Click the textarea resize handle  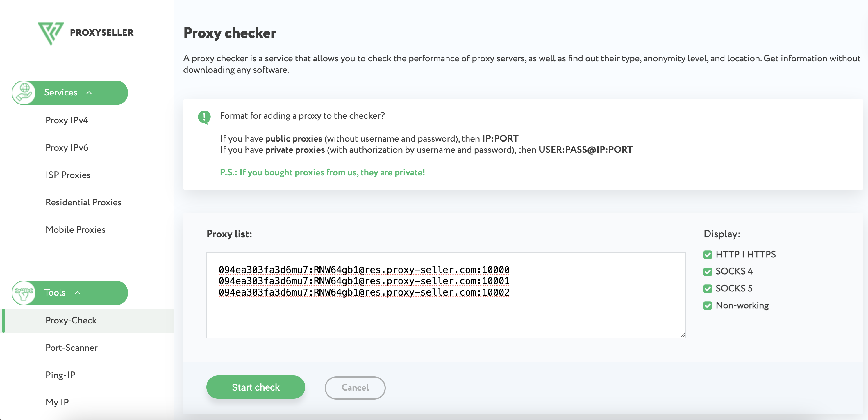[x=682, y=335]
